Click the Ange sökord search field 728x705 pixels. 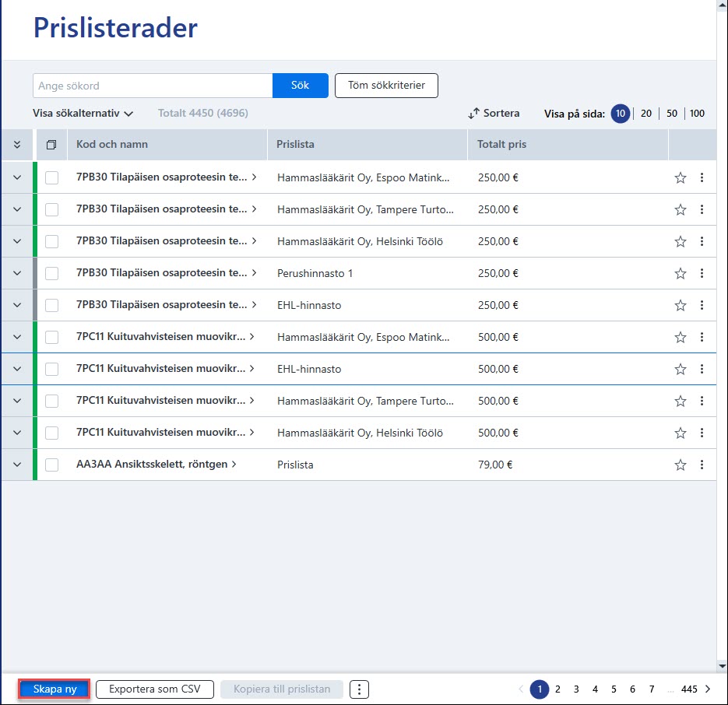click(153, 86)
